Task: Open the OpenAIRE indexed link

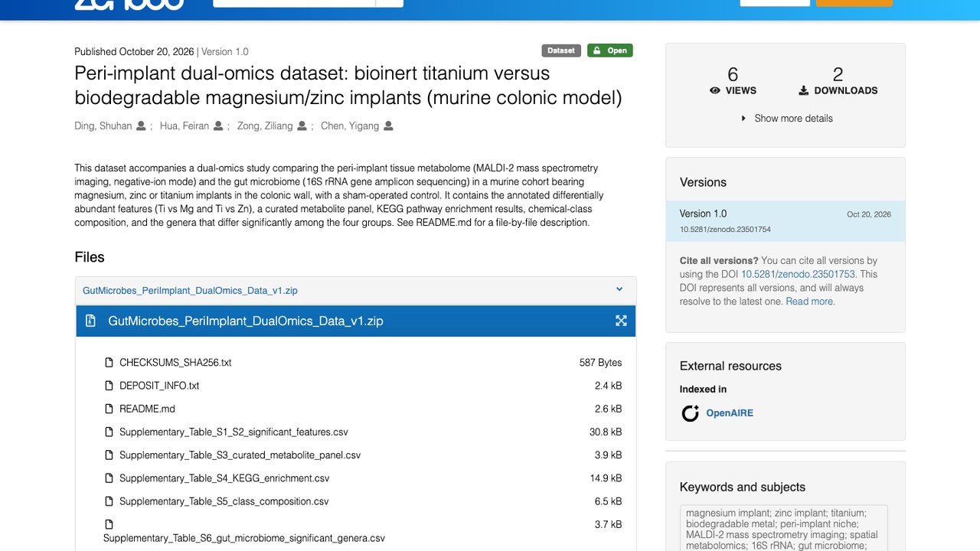Action: [730, 413]
